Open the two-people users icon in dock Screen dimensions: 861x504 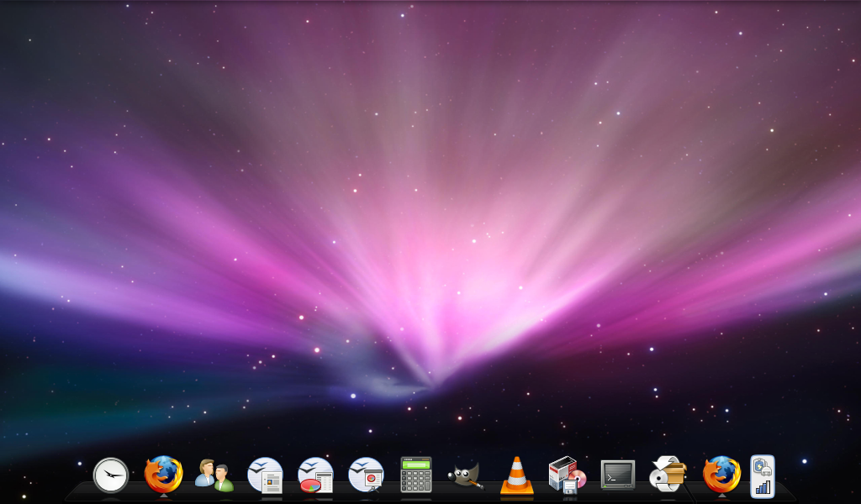point(214,475)
